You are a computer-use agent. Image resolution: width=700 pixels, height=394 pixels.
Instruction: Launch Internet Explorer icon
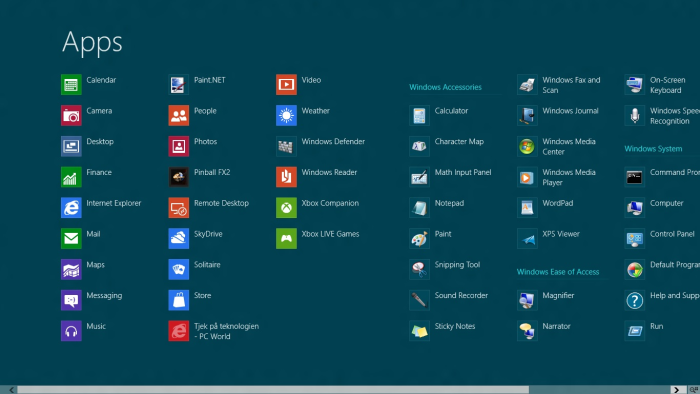coord(71,208)
